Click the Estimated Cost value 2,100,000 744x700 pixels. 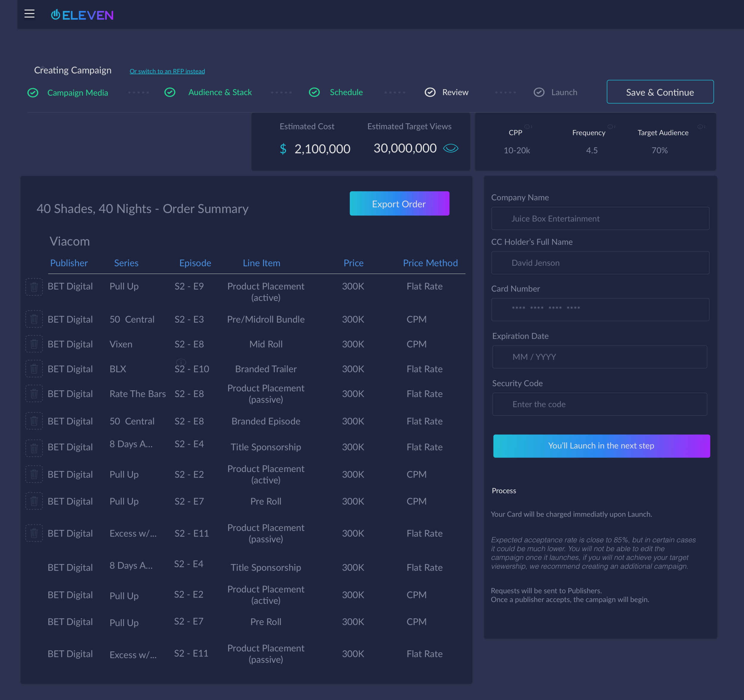click(322, 149)
